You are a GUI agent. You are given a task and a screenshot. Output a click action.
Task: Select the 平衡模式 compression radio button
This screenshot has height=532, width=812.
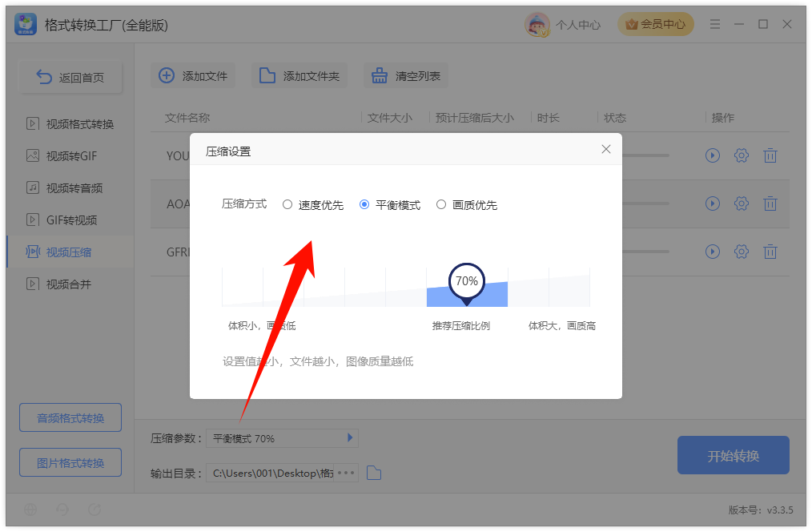point(364,204)
